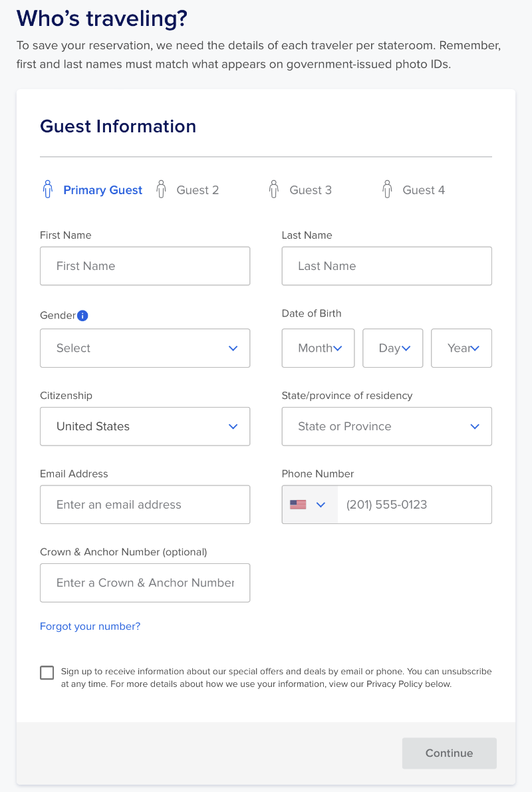532x792 pixels.
Task: Open the birth Year dropdown
Action: coord(461,348)
